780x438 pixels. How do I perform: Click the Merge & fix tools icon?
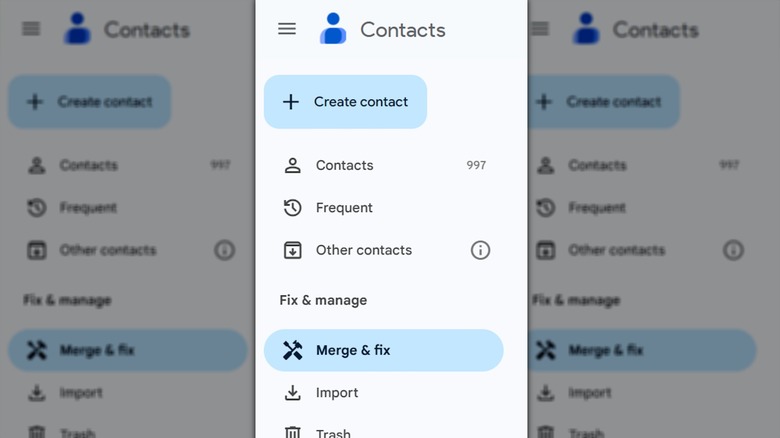pyautogui.click(x=293, y=350)
